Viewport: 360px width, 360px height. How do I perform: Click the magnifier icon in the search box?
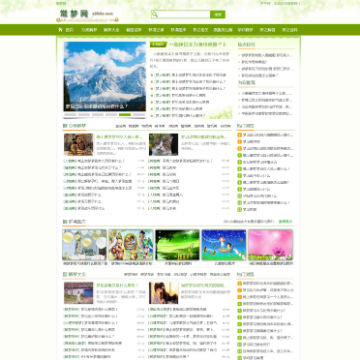[154, 14]
